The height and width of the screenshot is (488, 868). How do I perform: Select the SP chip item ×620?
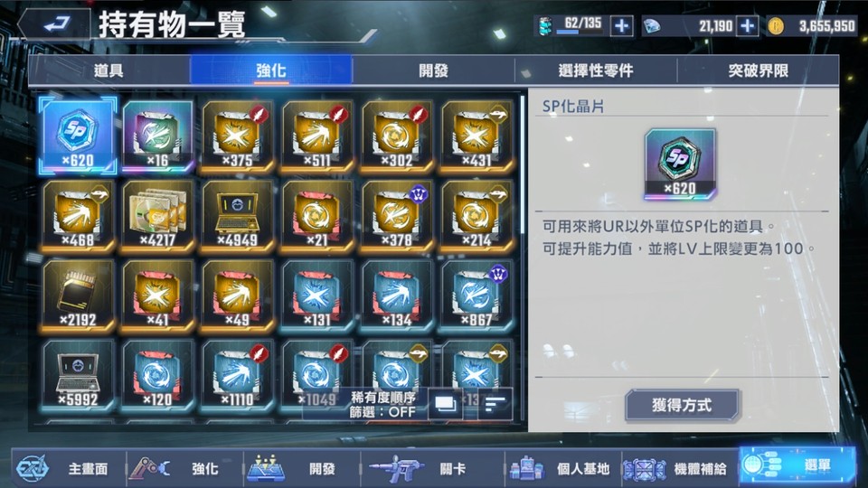coord(78,135)
